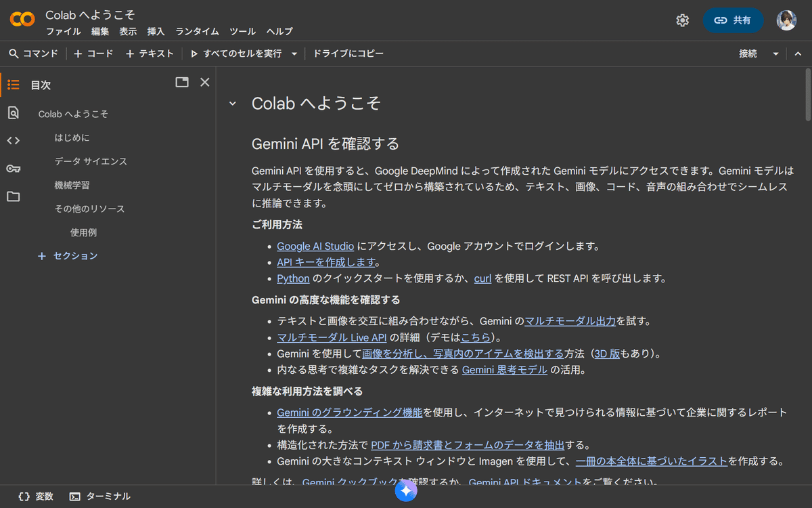Click 接続 to connect runtime
The image size is (812, 508).
[x=748, y=54]
